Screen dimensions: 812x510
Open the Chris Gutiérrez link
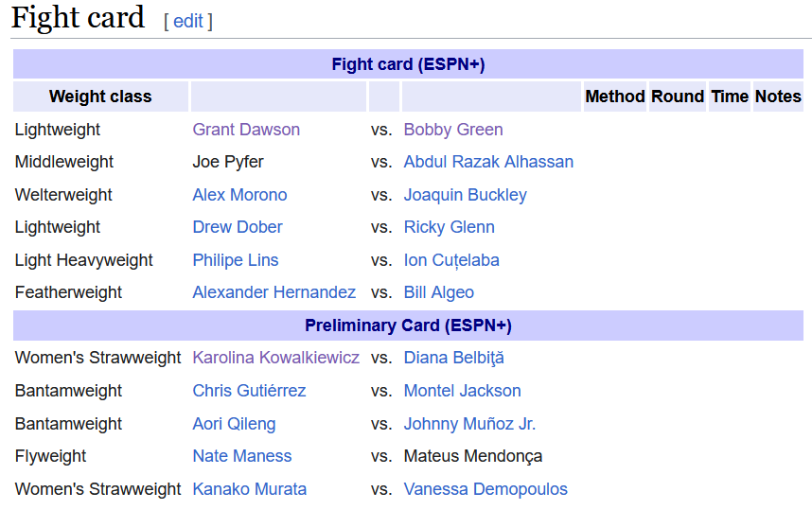(x=249, y=391)
